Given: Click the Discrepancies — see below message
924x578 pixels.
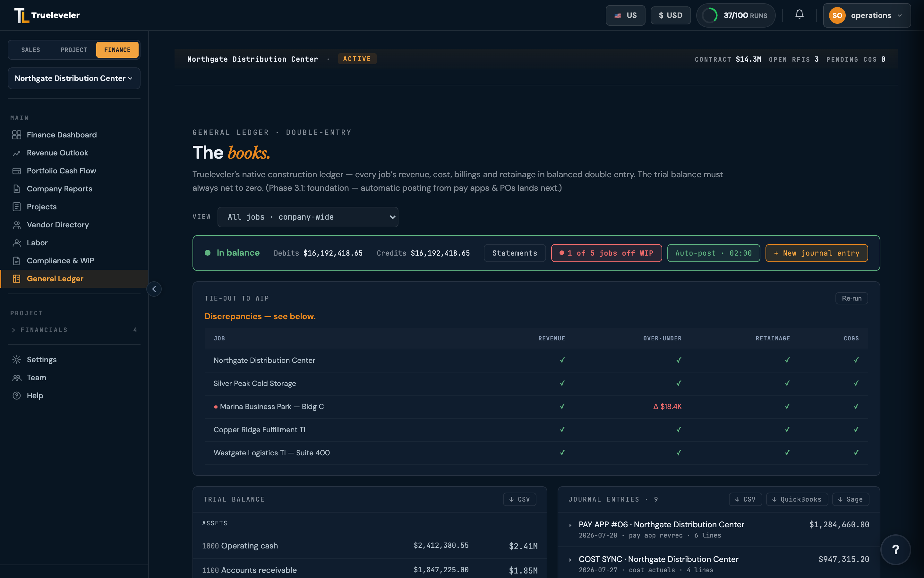Looking at the screenshot, I should [x=260, y=317].
